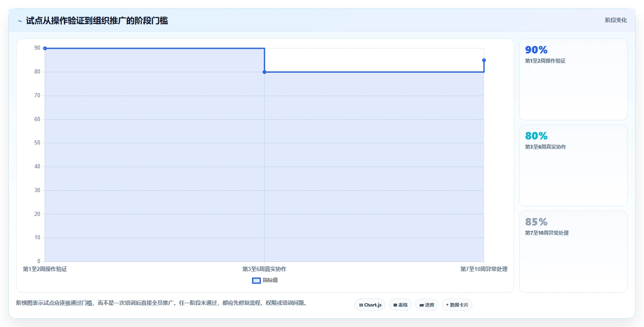The height and width of the screenshot is (327, 644).
Task: Click the chart title text
Action: coord(97,20)
